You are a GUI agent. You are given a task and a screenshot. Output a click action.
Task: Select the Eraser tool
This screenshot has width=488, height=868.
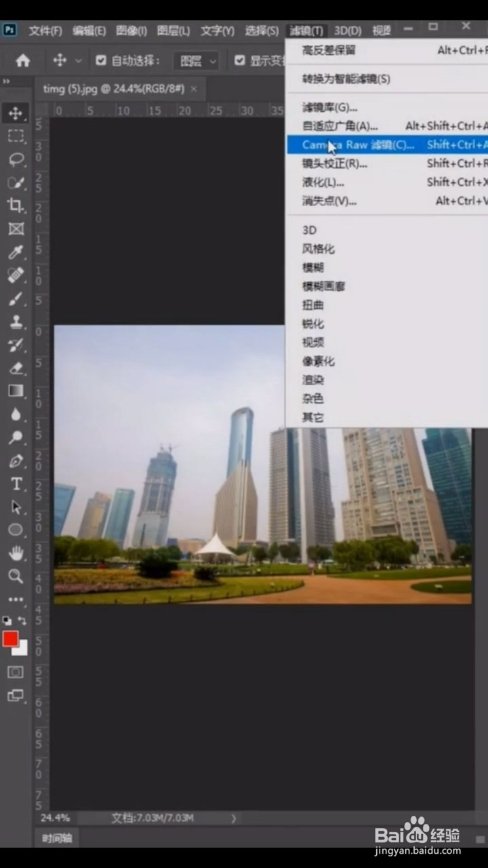coord(16,368)
